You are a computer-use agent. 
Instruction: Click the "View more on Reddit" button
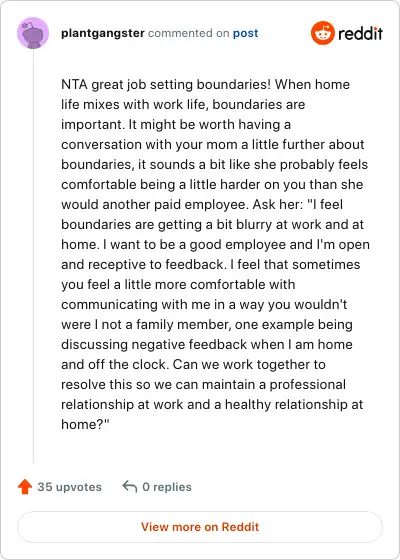(200, 527)
